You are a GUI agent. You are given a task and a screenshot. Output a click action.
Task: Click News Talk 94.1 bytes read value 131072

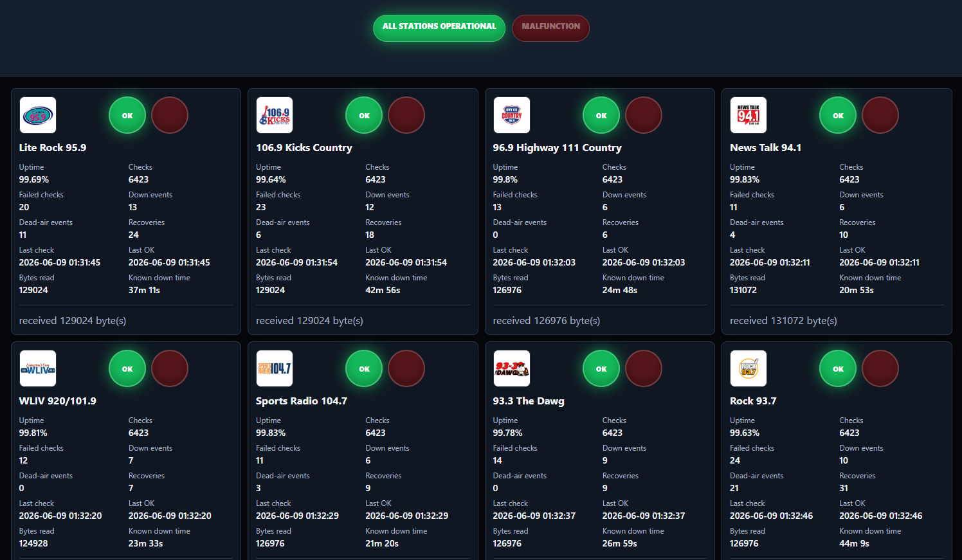(743, 290)
